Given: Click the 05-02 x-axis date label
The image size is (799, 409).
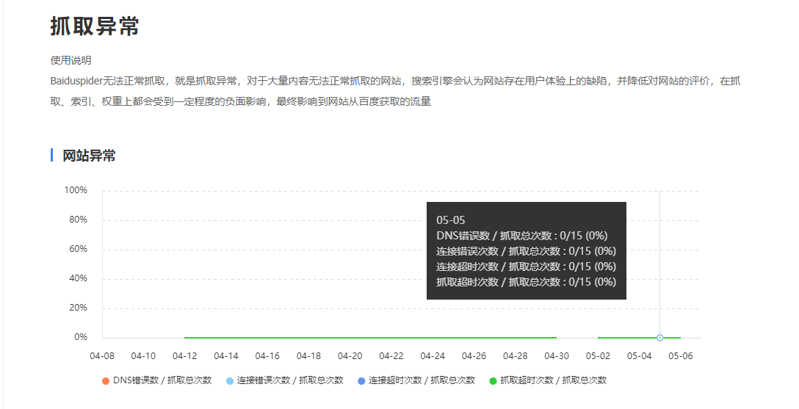Looking at the screenshot, I should pyautogui.click(x=598, y=356).
